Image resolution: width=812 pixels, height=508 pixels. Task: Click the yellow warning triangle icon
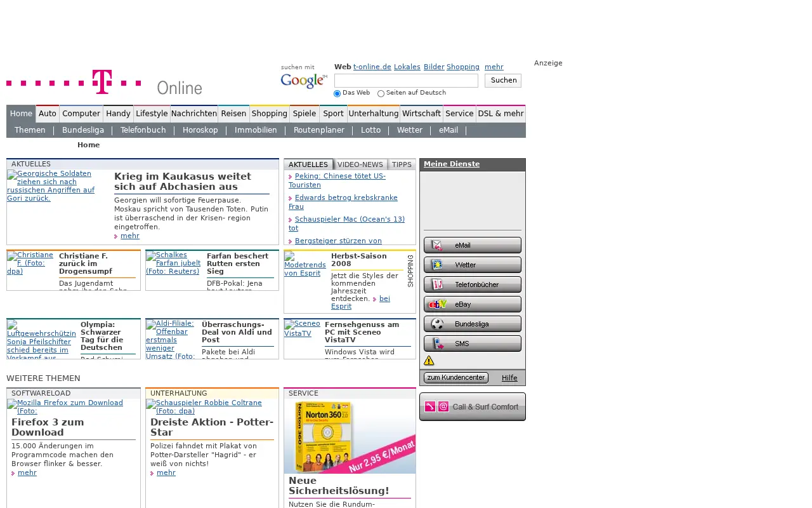pos(429,361)
